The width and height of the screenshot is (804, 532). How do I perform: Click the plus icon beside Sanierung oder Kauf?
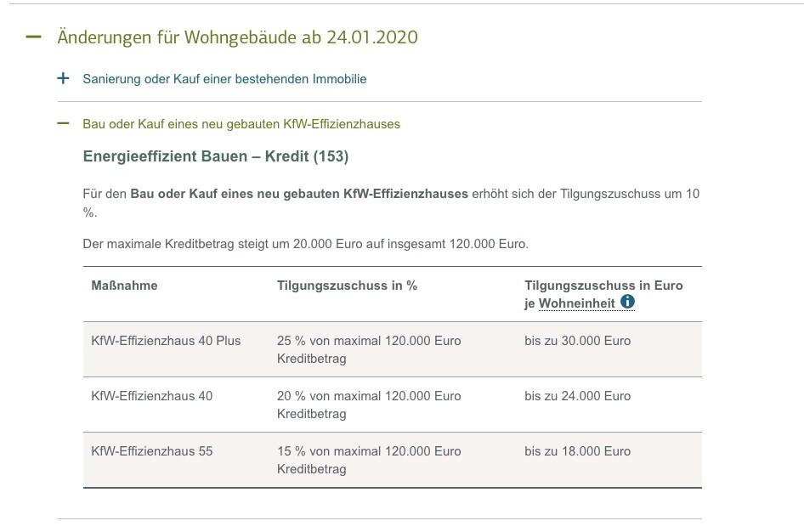pyautogui.click(x=63, y=79)
